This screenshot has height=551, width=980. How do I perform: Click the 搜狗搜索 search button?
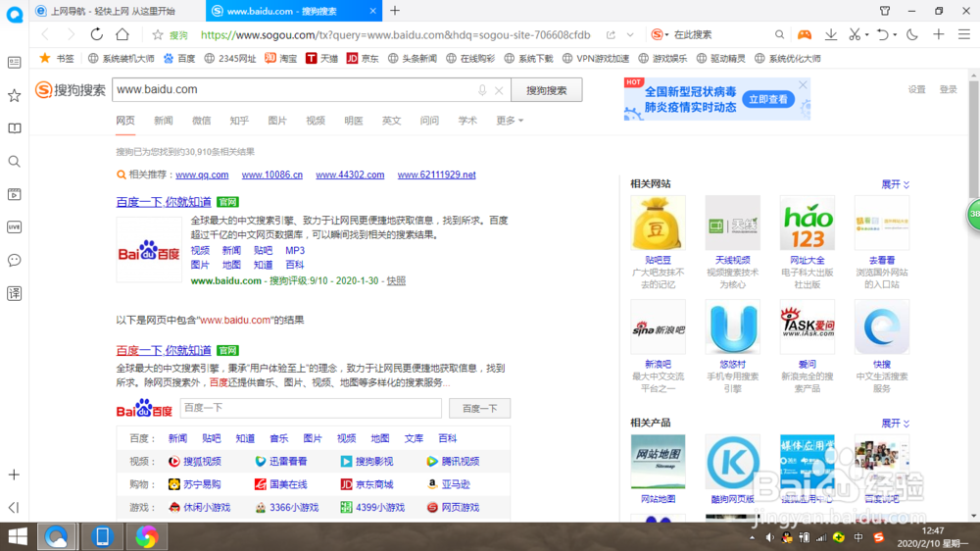546,90
